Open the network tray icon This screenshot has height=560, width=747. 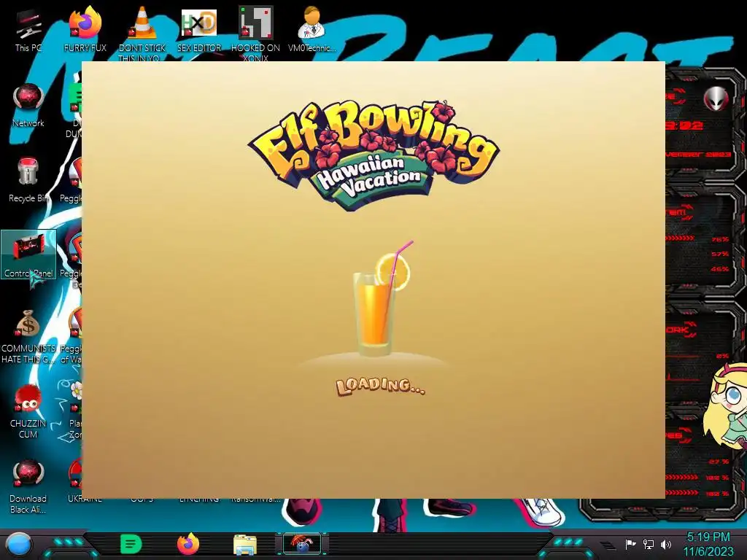pos(648,544)
